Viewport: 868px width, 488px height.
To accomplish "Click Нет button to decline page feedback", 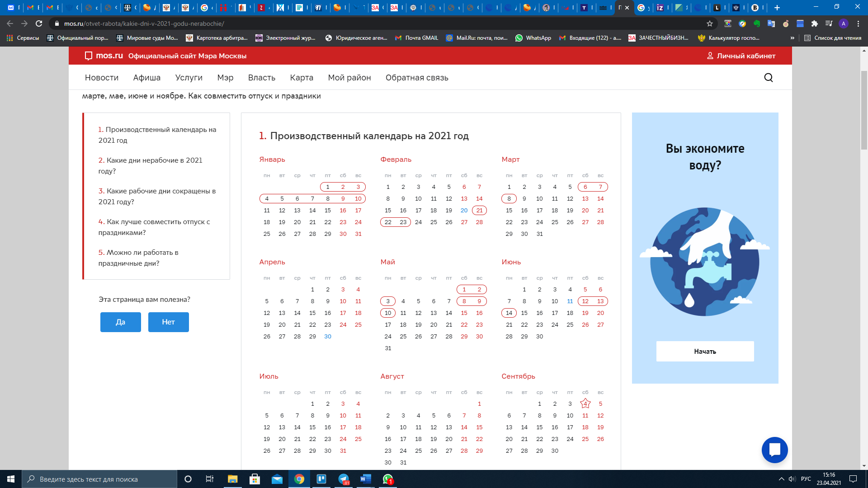I will (169, 322).
